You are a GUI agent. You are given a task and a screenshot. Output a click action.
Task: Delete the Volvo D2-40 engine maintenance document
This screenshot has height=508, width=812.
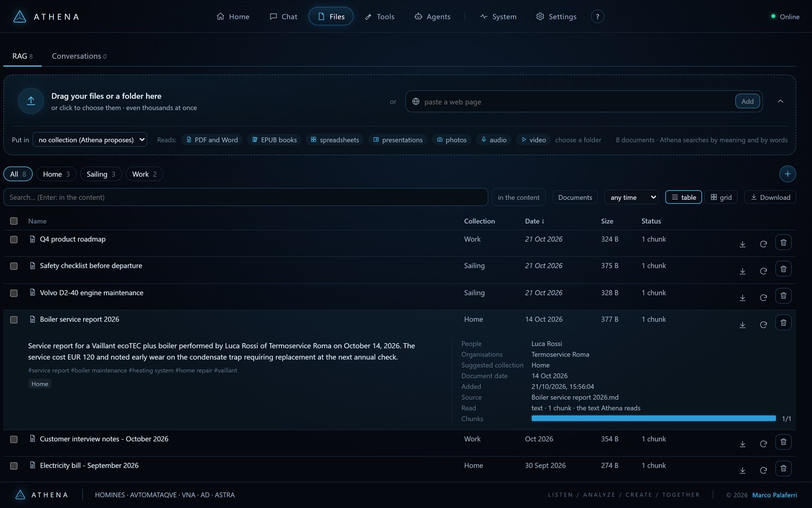783,296
